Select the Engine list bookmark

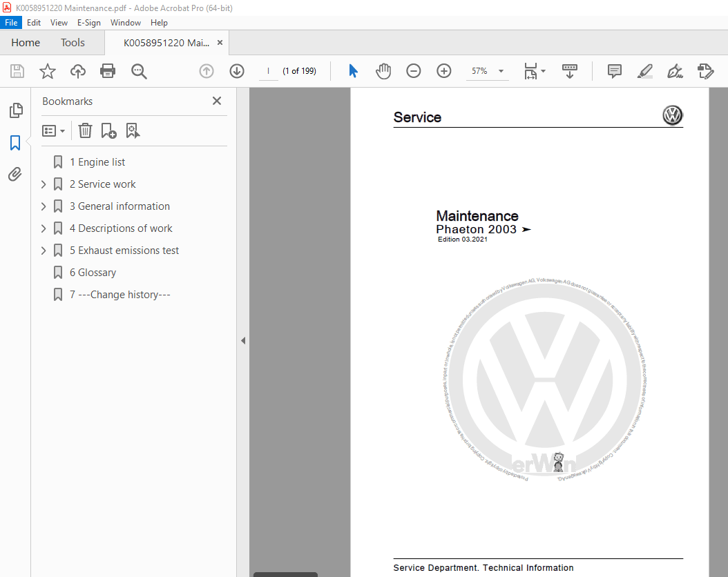coord(97,162)
